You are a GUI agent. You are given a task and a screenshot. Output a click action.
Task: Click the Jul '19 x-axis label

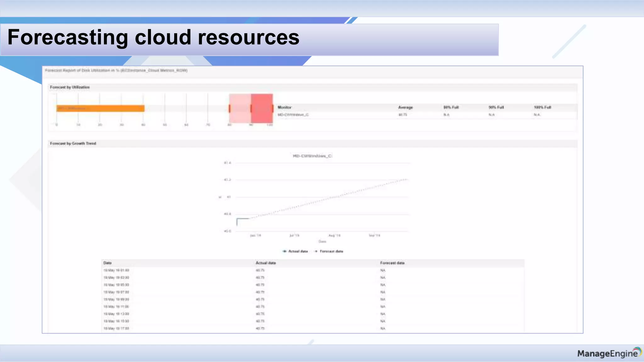click(294, 235)
